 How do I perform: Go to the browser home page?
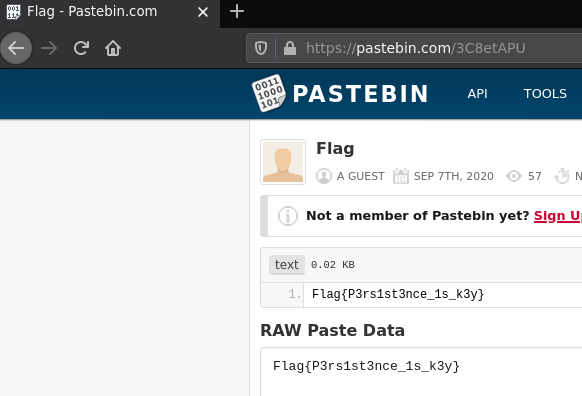pos(113,48)
